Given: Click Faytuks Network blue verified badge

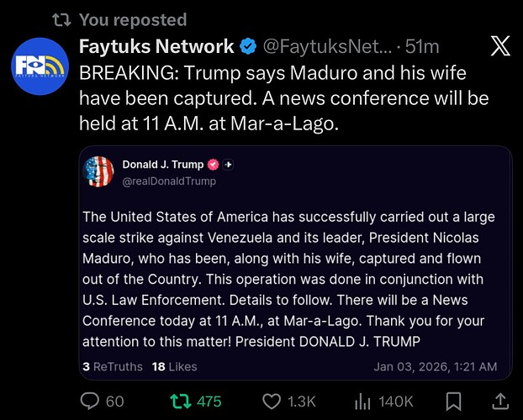Looking at the screenshot, I should 249,46.
